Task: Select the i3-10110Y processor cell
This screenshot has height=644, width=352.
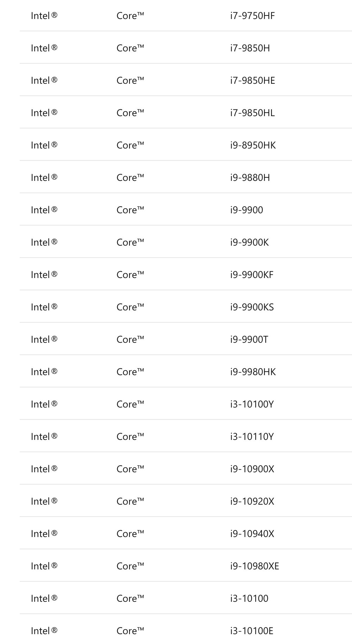Action: click(252, 437)
